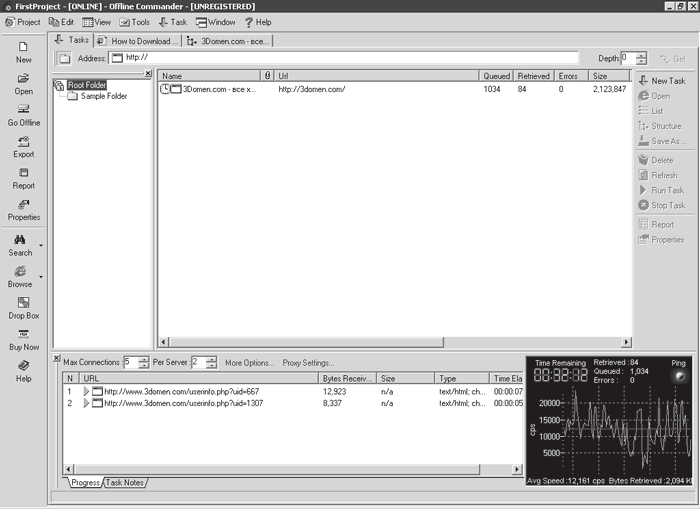This screenshot has height=509, width=700.
Task: Click the Url column header
Action: (376, 76)
